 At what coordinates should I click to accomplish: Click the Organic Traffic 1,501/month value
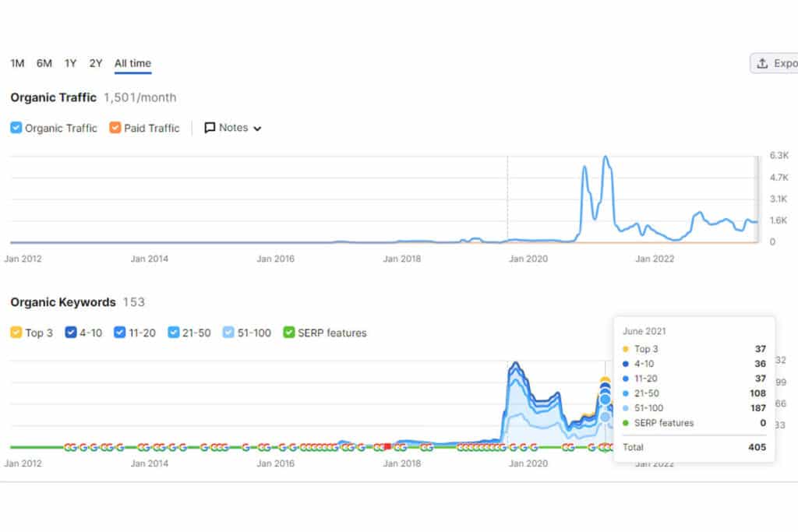click(140, 97)
